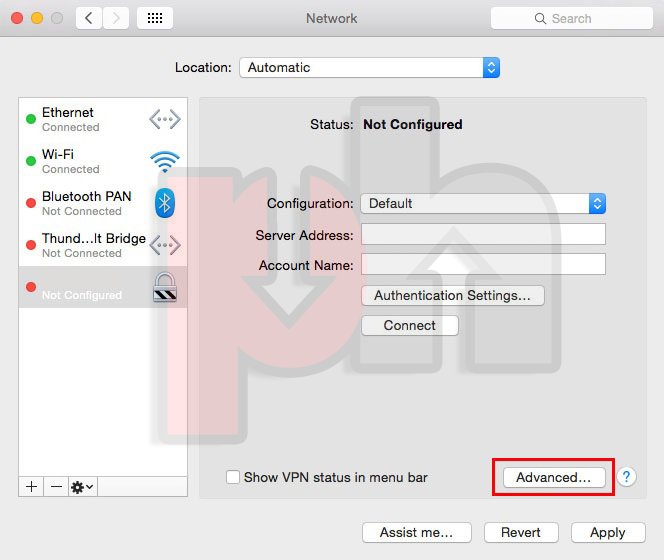Click the green status dot for Wi-Fi
664x560 pixels.
(x=31, y=161)
